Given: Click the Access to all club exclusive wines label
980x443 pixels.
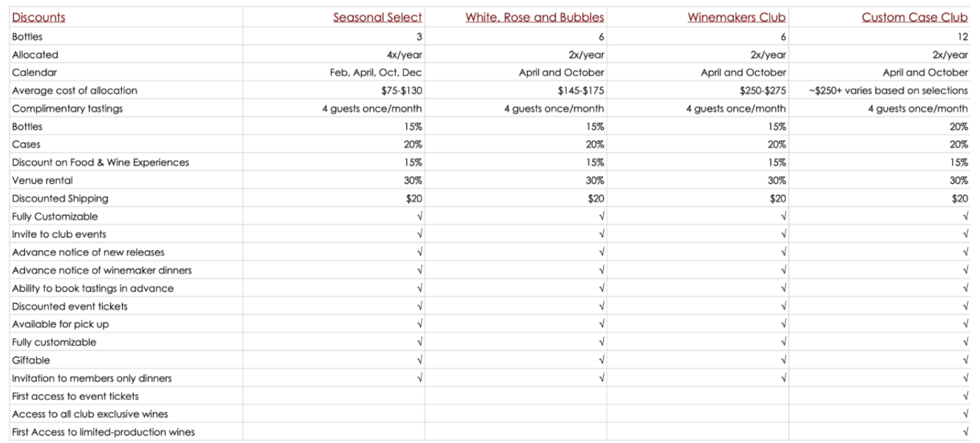Looking at the screenshot, I should tap(90, 415).
